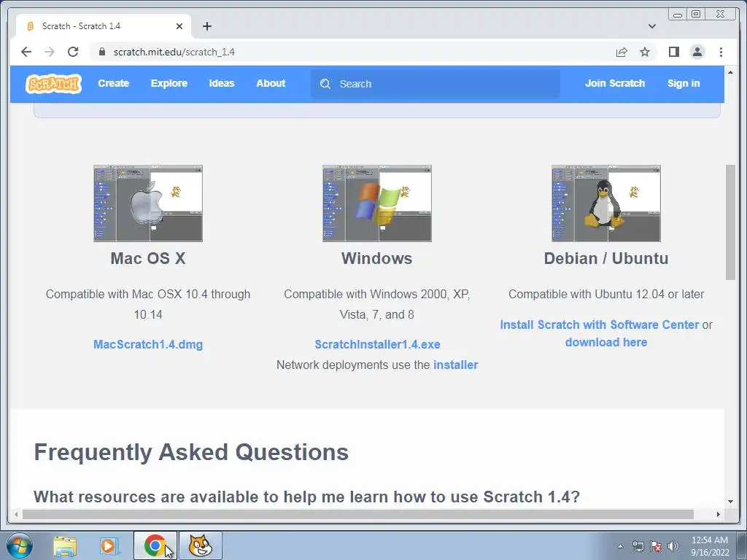Click the Debian / Ubuntu heading
747x560 pixels.
[606, 259]
